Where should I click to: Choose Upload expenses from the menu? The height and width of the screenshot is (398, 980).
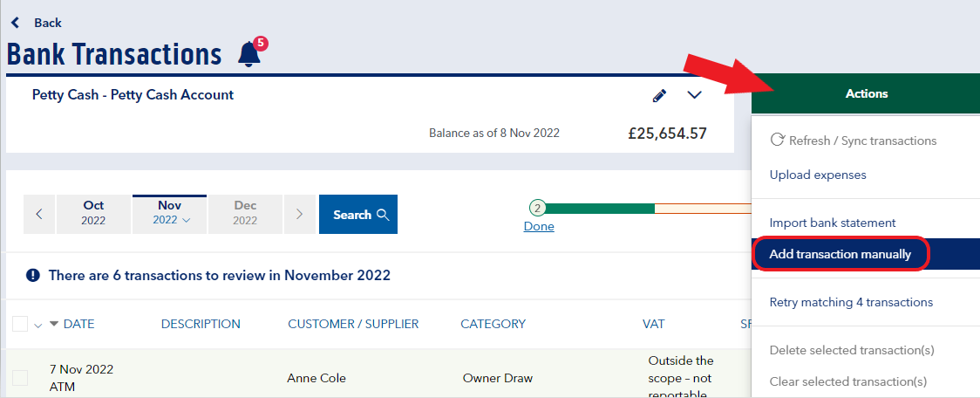(x=818, y=175)
